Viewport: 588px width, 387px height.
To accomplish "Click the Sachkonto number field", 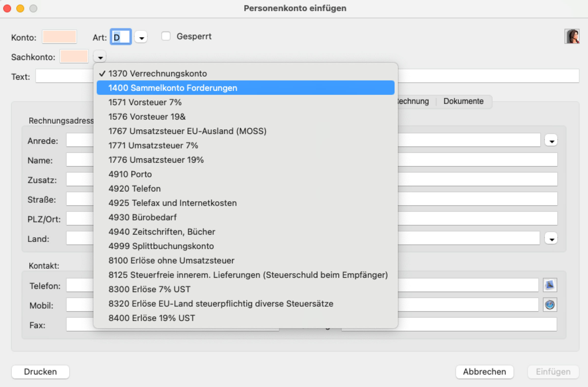I will [x=74, y=57].
